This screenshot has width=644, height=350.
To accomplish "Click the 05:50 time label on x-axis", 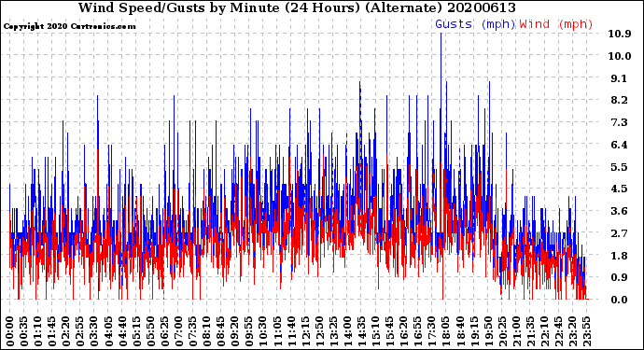I will (150, 331).
